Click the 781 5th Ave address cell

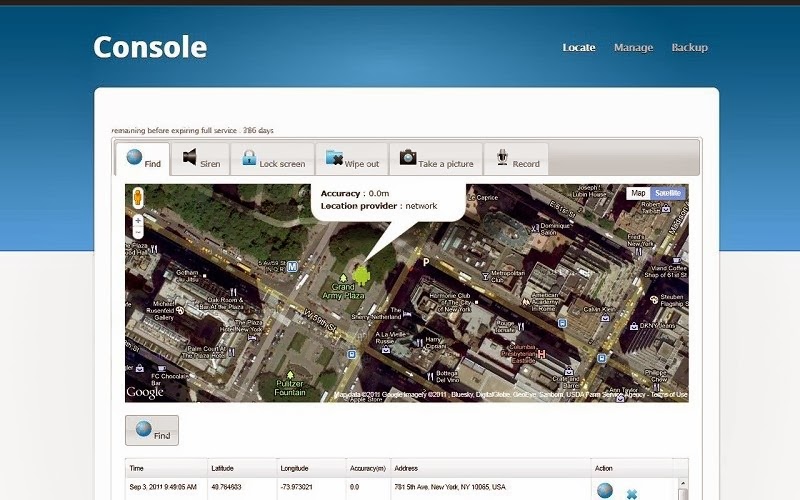click(x=449, y=487)
